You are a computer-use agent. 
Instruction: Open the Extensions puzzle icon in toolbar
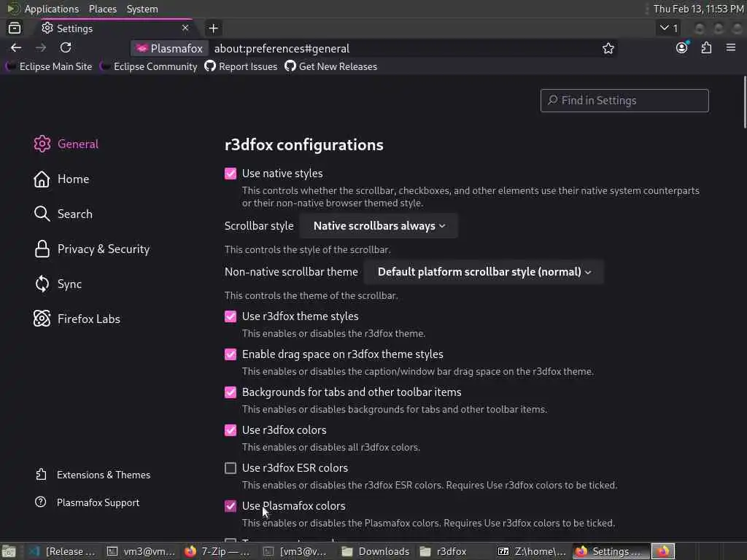[706, 47]
